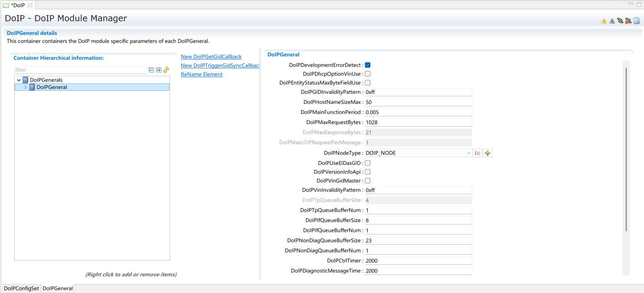Screen dimensions: 644x293
Task: Expand the DoIPGeneral child tree node
Action: pos(26,87)
